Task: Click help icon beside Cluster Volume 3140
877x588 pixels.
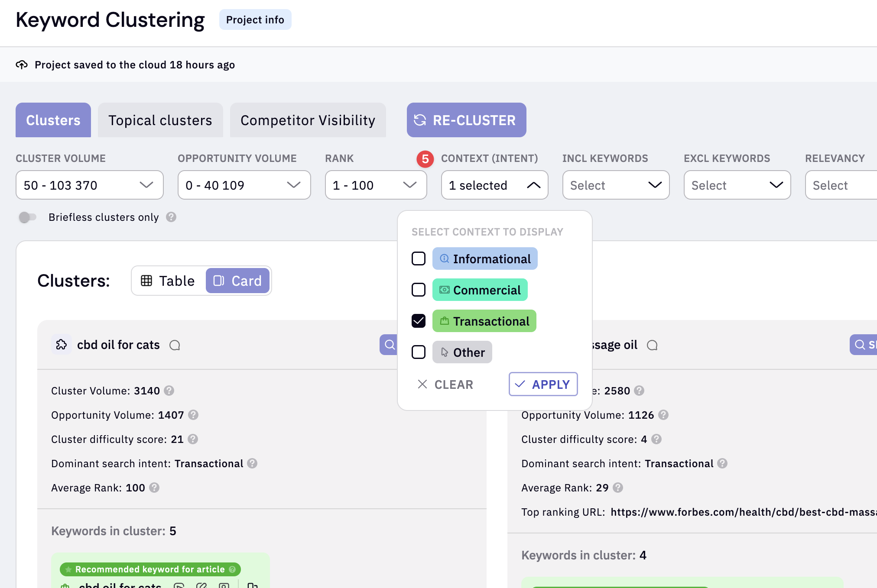Action: 169,391
